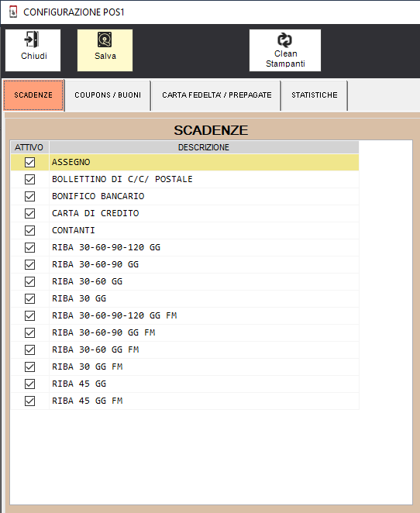Viewport: 420px width, 513px height.
Task: Switch to the COUPONS / BUONI tab
Action: coord(108,95)
